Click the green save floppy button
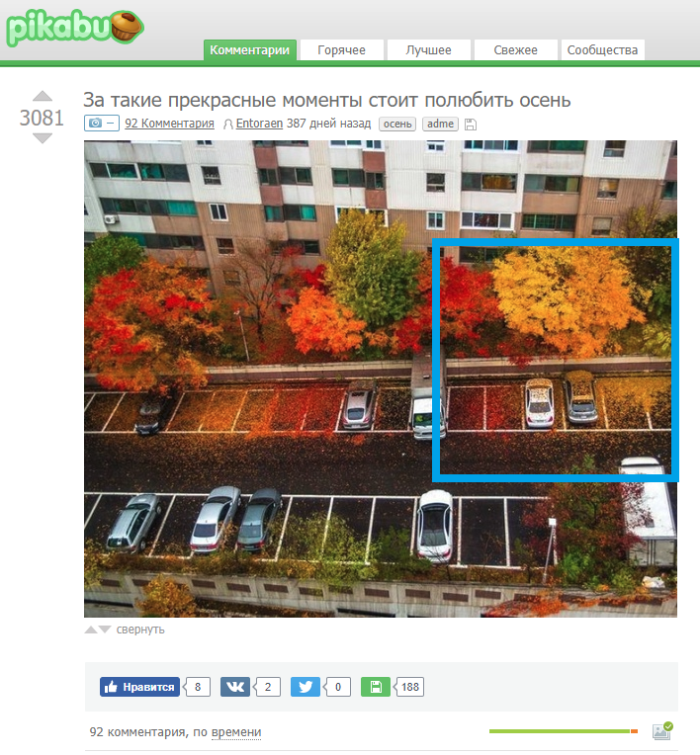Image resolution: width=700 pixels, height=755 pixels. (x=376, y=687)
